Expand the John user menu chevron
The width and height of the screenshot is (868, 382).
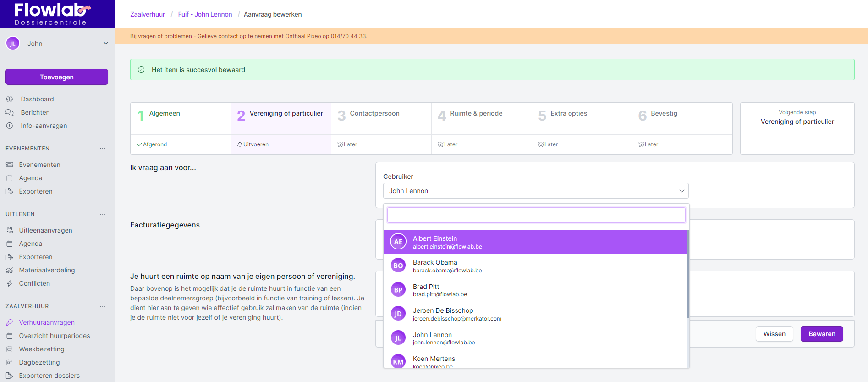pos(106,44)
